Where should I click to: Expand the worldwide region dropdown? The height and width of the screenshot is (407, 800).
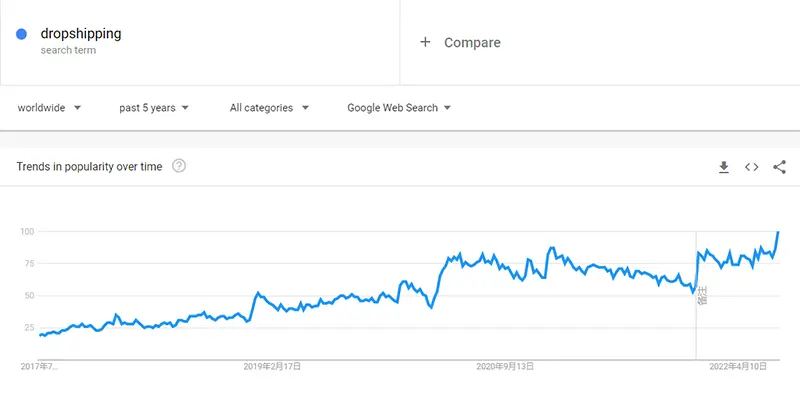pyautogui.click(x=49, y=108)
